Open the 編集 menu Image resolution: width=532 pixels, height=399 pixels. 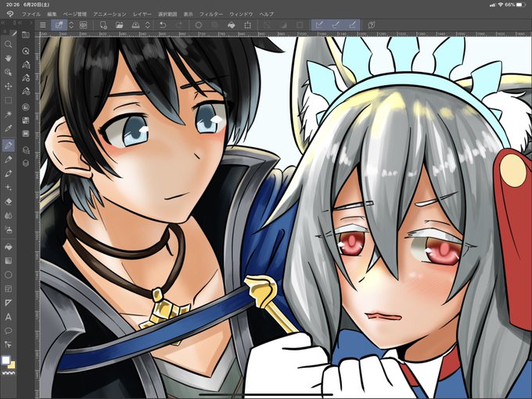tap(52, 14)
